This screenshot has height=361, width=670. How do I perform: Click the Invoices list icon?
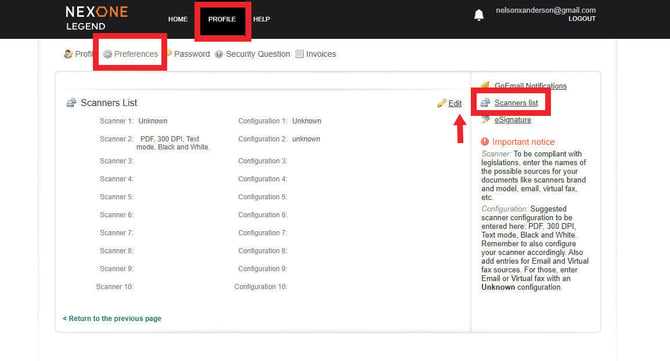300,54
